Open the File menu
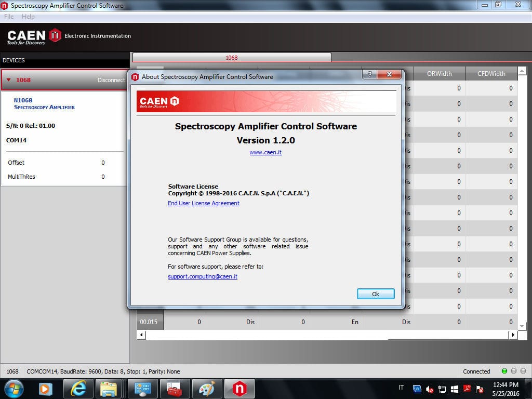The height and width of the screenshot is (399, 532). click(x=8, y=16)
